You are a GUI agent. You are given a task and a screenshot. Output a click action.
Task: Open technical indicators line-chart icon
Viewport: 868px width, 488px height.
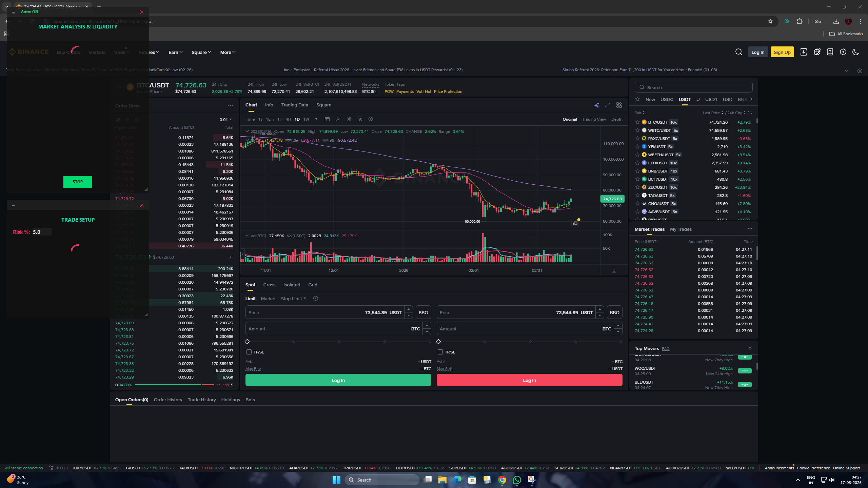[x=338, y=119]
